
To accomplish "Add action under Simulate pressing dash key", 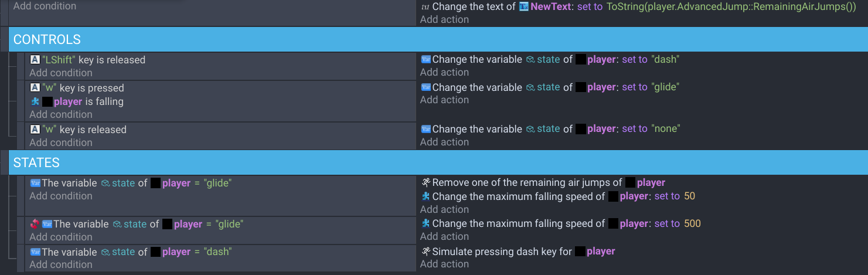I will pos(444,264).
